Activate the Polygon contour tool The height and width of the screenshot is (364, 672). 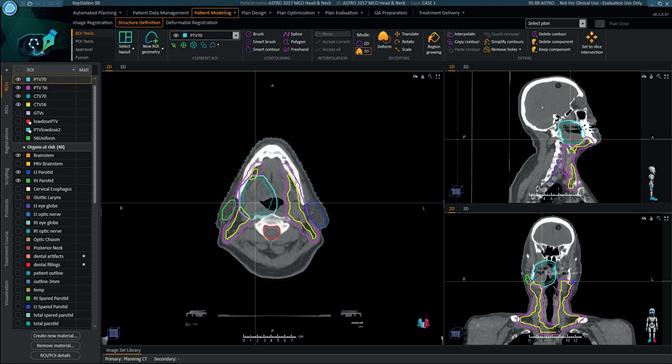[x=294, y=42]
